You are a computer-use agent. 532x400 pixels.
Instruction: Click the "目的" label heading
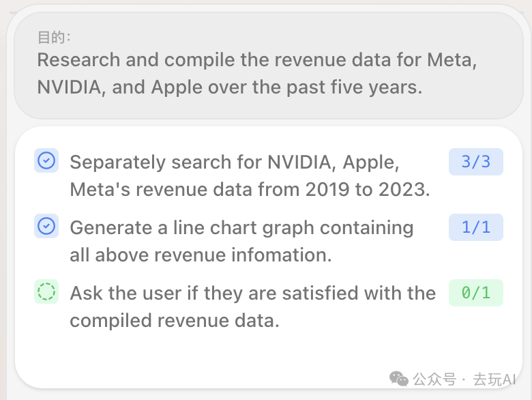54,38
